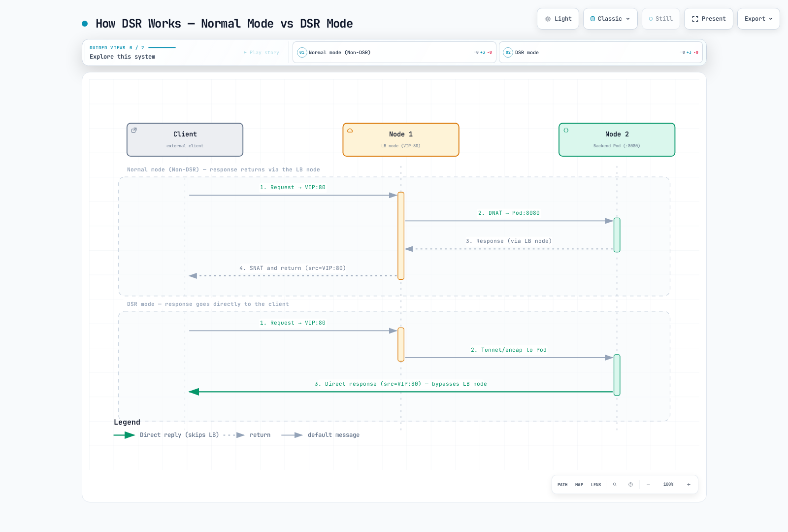Select the Node 2 Backend Pod box

(x=617, y=139)
